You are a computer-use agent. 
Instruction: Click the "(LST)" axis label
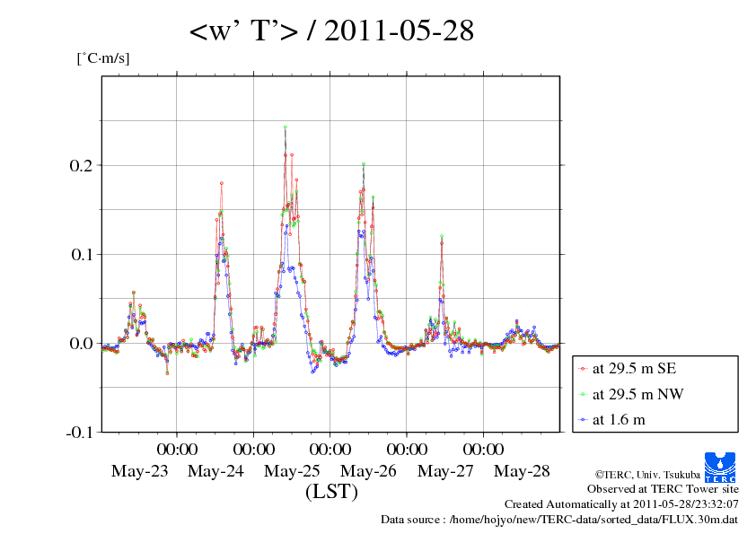[331, 492]
